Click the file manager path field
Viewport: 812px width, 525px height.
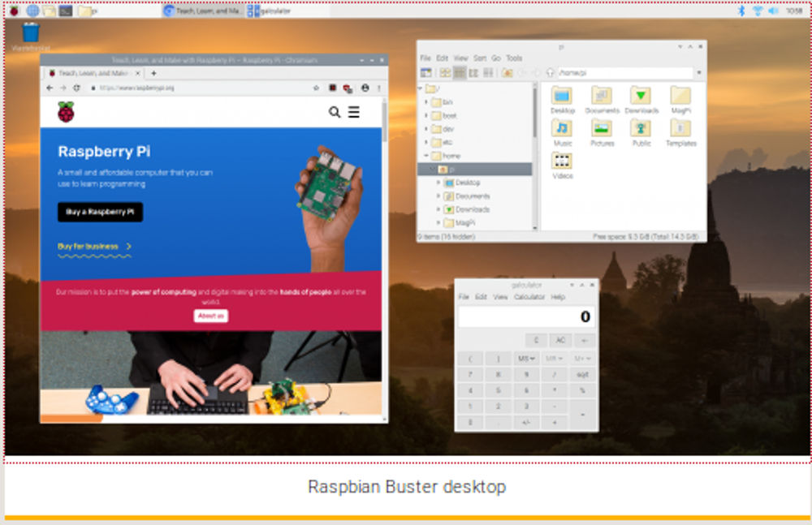(624, 73)
